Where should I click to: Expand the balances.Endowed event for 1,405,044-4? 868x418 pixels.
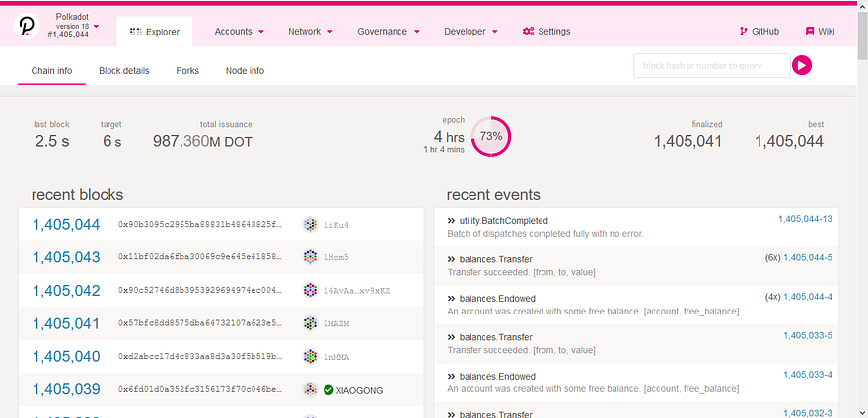[x=451, y=299]
